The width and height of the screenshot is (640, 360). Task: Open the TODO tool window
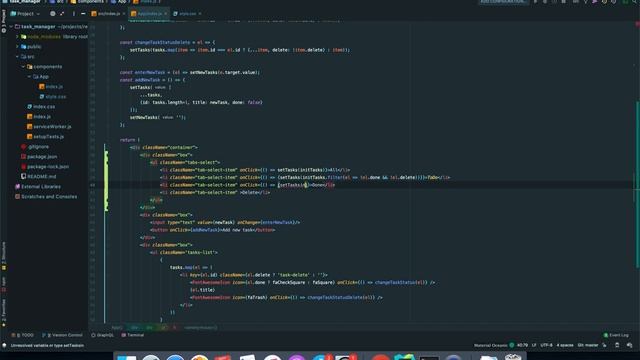(23, 335)
